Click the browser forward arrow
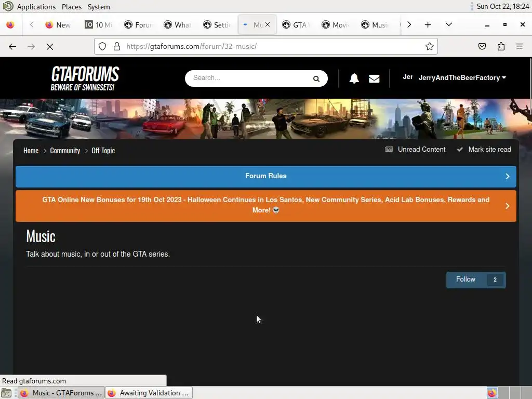The width and height of the screenshot is (532, 399). 31,46
